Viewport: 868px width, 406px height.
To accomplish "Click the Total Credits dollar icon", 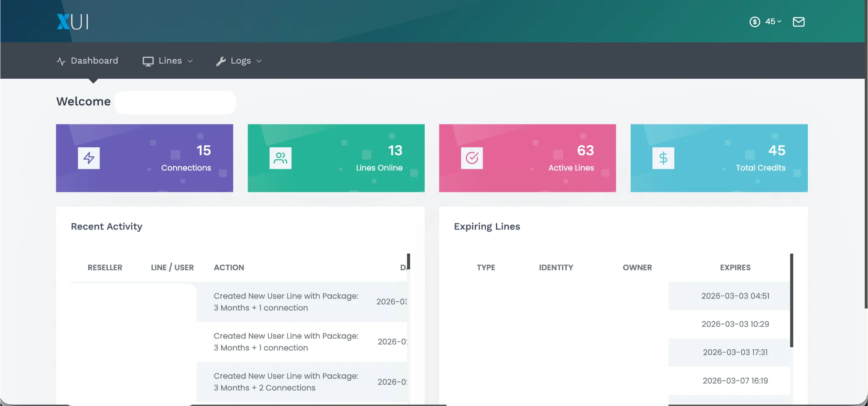I will tap(663, 158).
